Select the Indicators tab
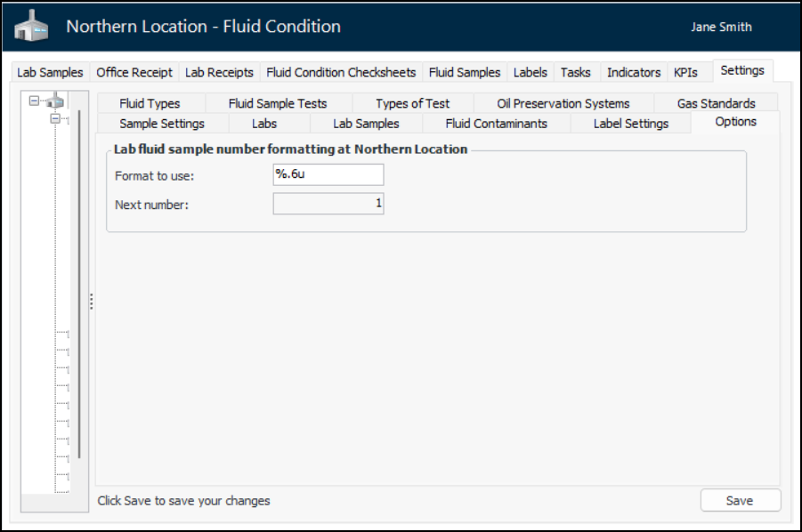Screen dimensions: 802x532 (x=634, y=73)
